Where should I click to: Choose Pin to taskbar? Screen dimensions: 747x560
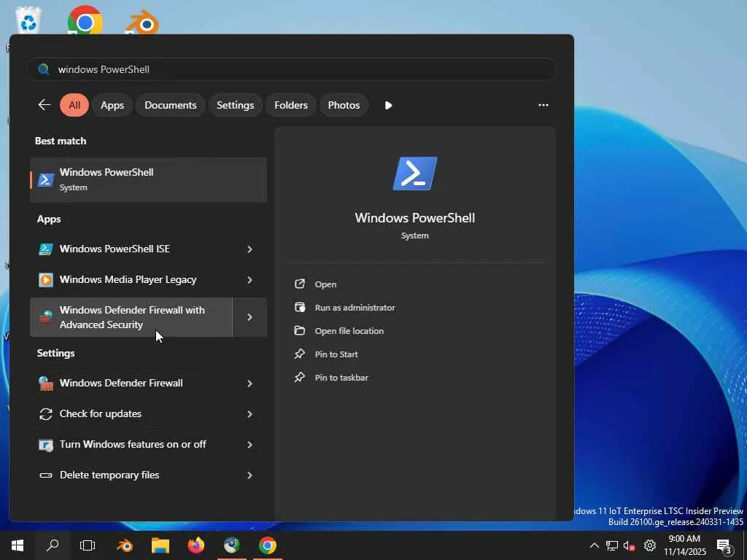pyautogui.click(x=341, y=378)
